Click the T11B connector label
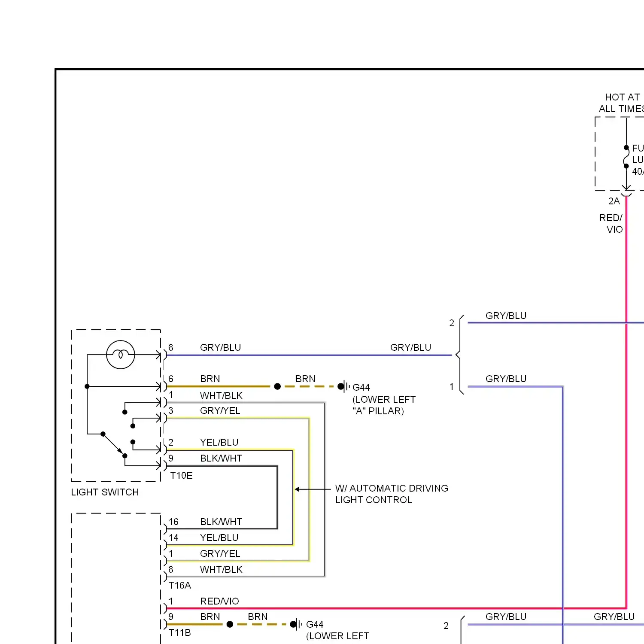The image size is (644, 644). pos(179,632)
